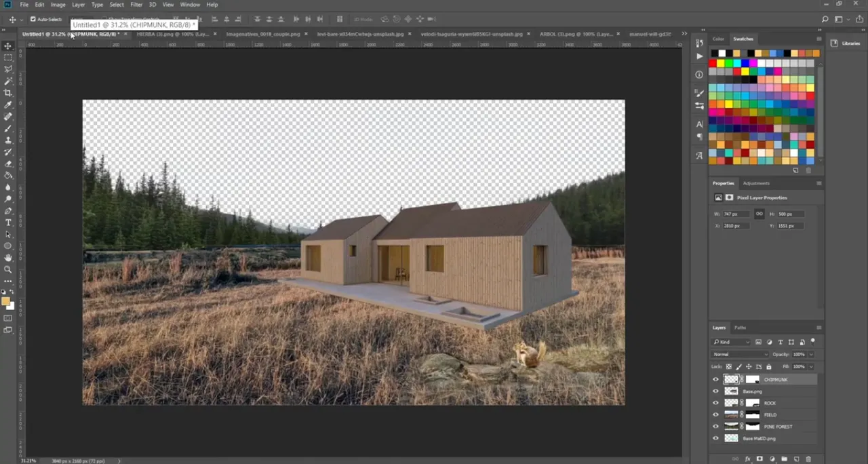The height and width of the screenshot is (464, 868).
Task: Expand the Opacity slider dropdown arrow
Action: point(811,354)
